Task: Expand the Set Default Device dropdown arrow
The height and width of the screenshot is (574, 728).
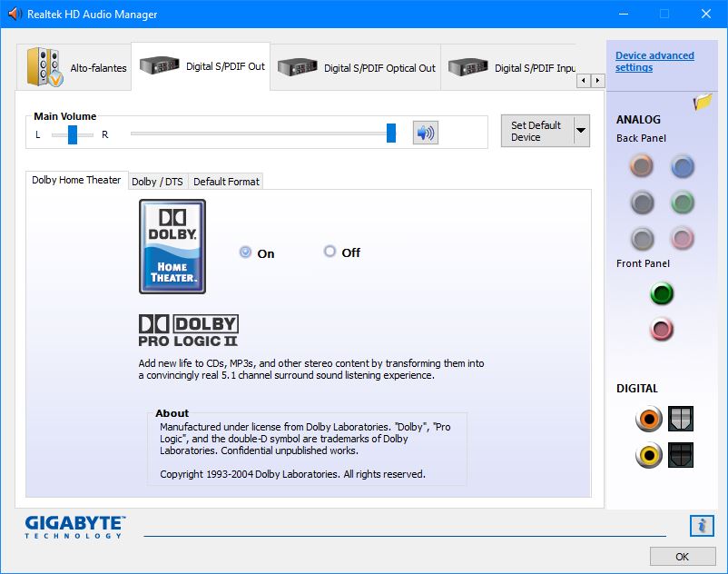Action: [x=581, y=131]
